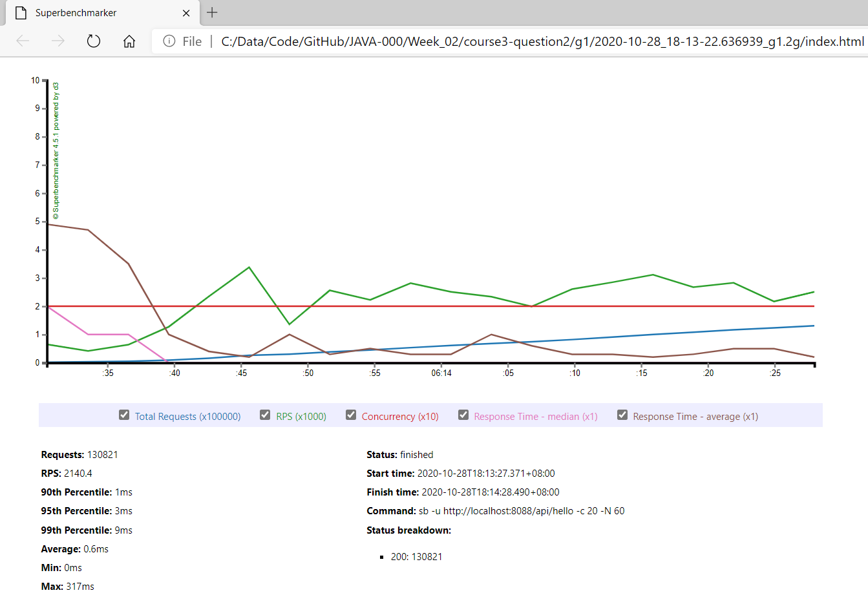Image resolution: width=868 pixels, height=595 pixels.
Task: Click the '99th Percentile: 9ms' line
Action: point(87,530)
